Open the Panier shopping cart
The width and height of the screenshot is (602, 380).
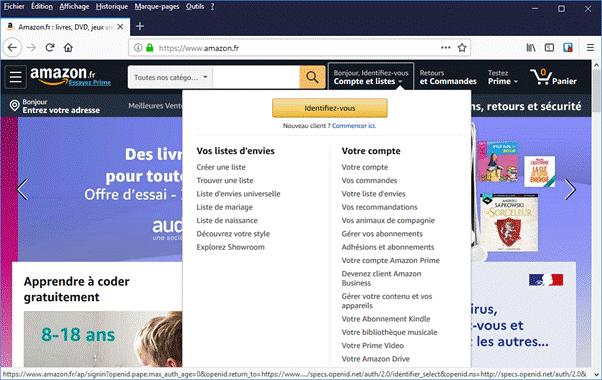coord(553,77)
